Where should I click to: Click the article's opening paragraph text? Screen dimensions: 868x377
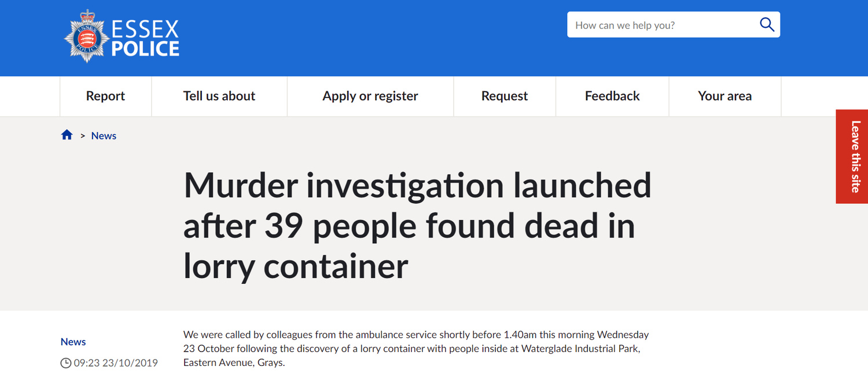pyautogui.click(x=416, y=349)
